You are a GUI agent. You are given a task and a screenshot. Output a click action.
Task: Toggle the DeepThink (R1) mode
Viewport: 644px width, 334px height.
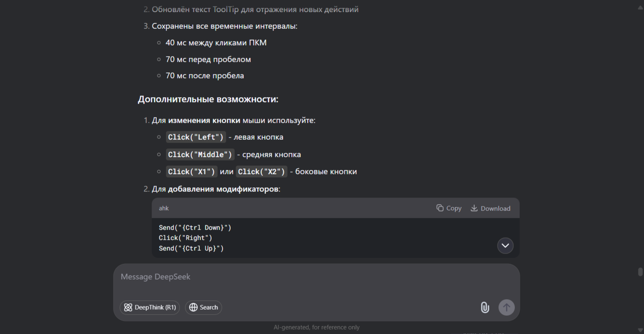tap(150, 307)
